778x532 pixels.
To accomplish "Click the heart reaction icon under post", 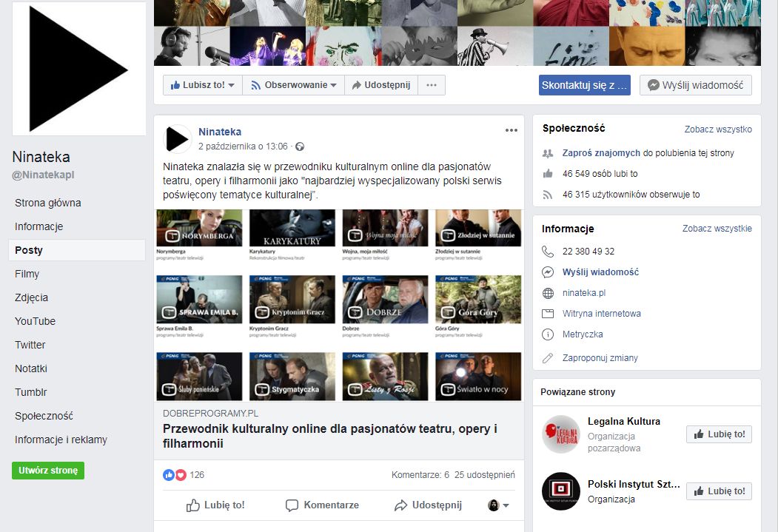I will (181, 475).
